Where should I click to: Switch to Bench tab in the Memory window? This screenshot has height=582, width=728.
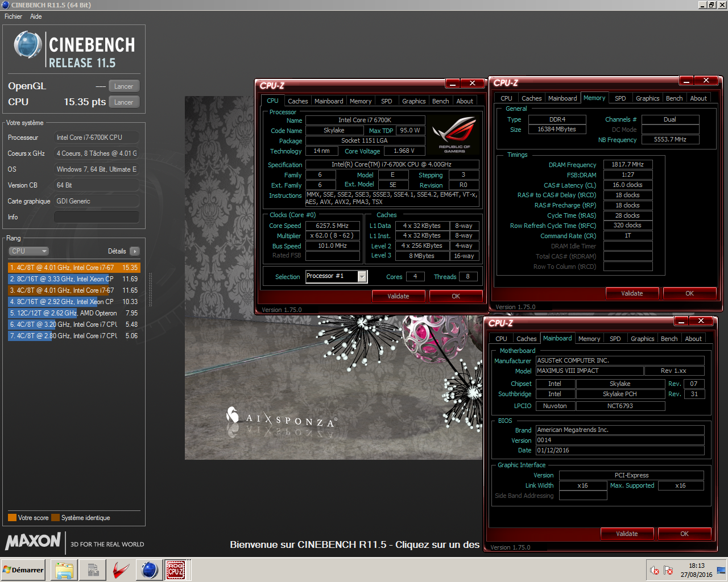675,98
